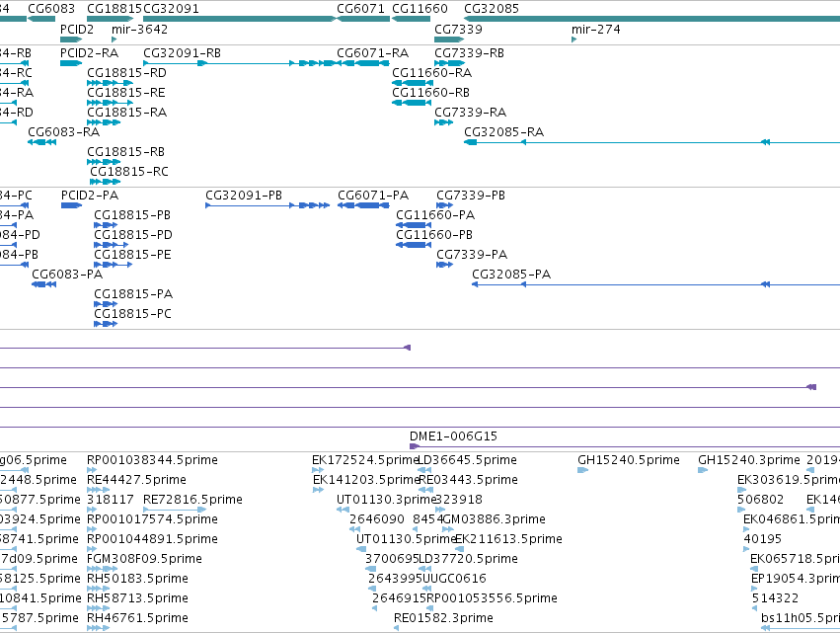Viewport: 840px width, 633px height.
Task: Select the PCID2-PA blue protein bar
Action: tap(71, 205)
